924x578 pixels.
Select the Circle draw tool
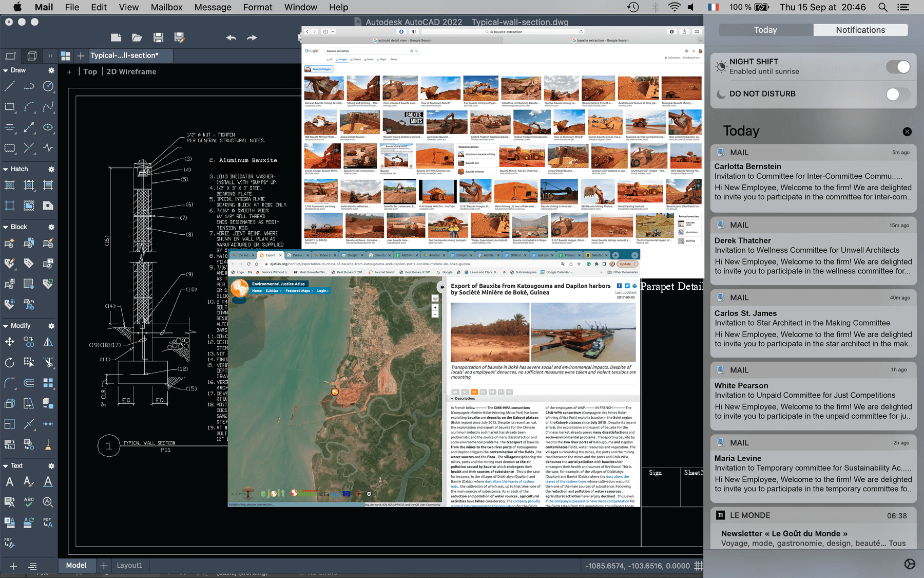click(x=48, y=86)
